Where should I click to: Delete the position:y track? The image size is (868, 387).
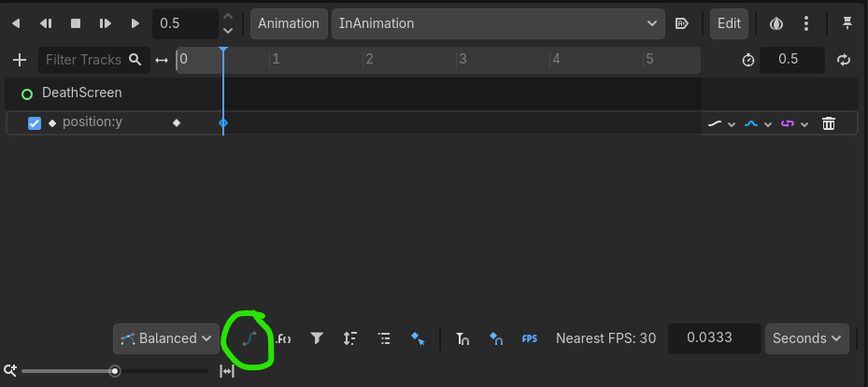point(828,123)
